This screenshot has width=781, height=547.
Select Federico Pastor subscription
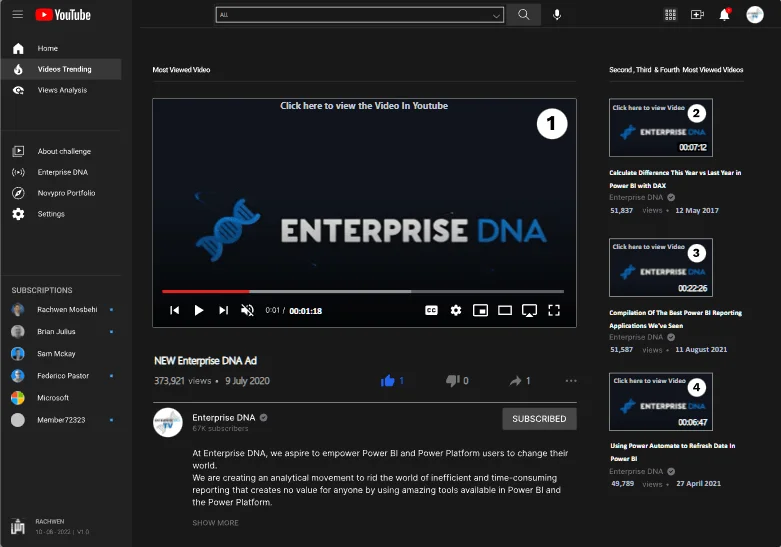click(62, 376)
